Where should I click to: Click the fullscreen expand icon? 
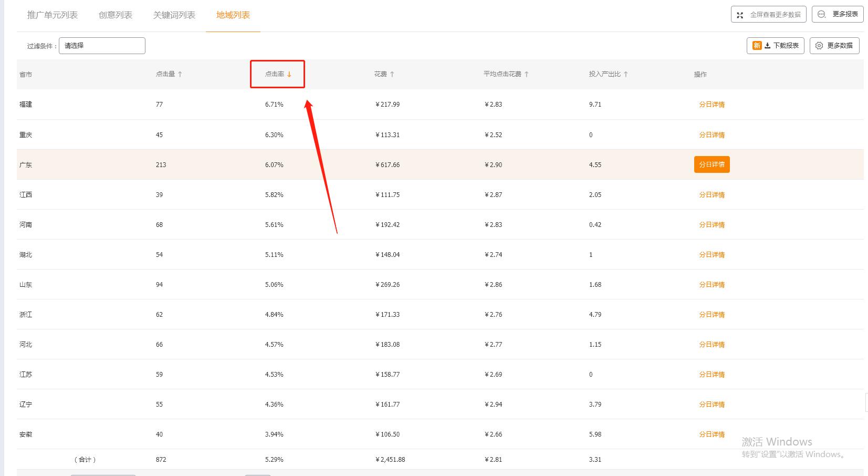[x=740, y=15]
